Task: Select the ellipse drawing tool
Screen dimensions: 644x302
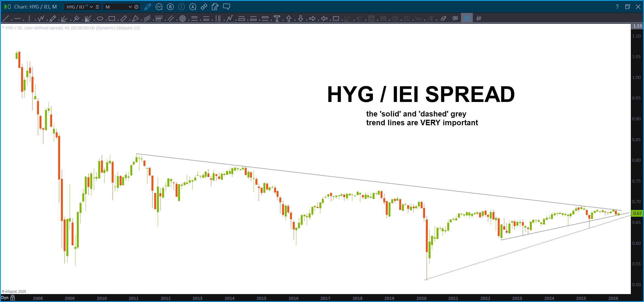Action: coord(100,19)
